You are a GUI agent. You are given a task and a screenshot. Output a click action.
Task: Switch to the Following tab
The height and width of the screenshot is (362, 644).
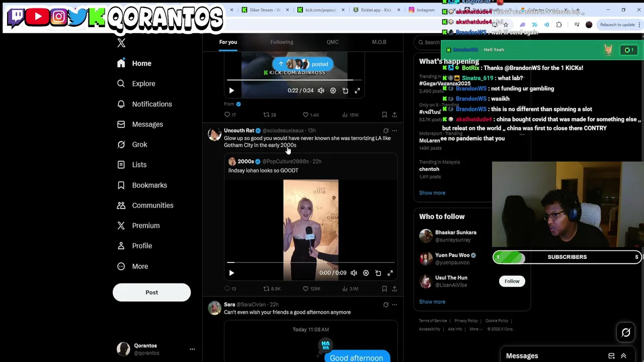point(282,42)
